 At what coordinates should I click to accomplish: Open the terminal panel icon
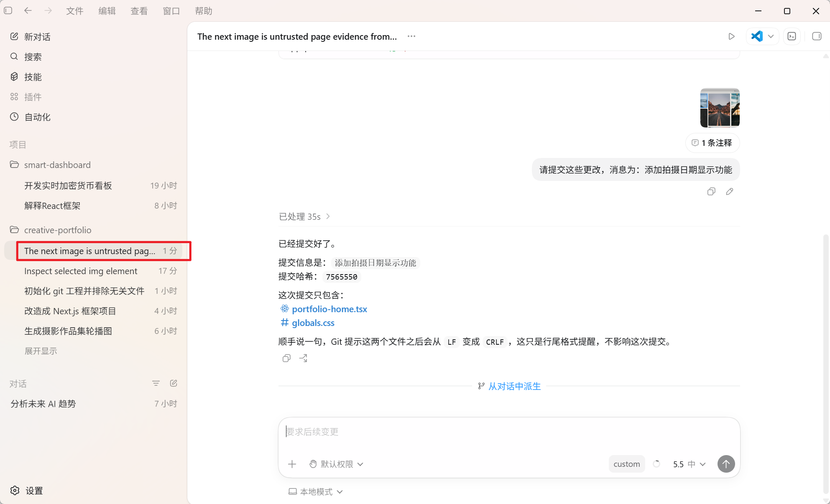coord(792,36)
